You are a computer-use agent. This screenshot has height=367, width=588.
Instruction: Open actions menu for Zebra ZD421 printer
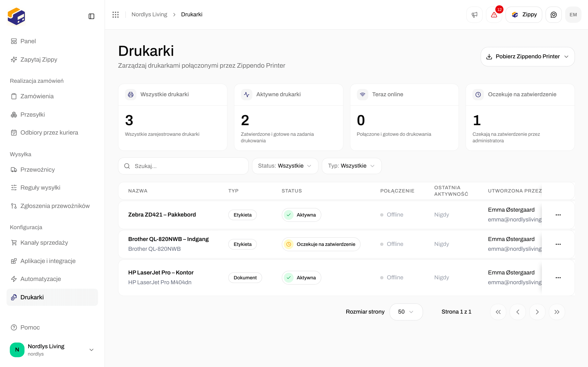pyautogui.click(x=558, y=215)
